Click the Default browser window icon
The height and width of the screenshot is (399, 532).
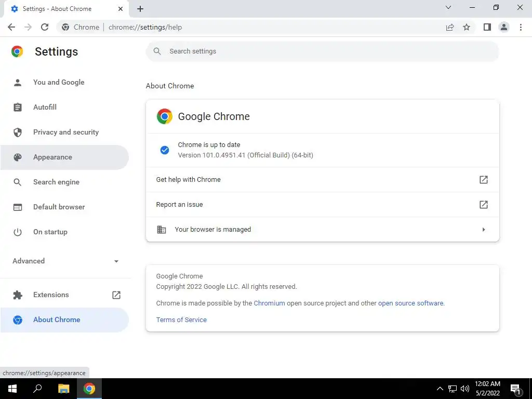point(18,207)
